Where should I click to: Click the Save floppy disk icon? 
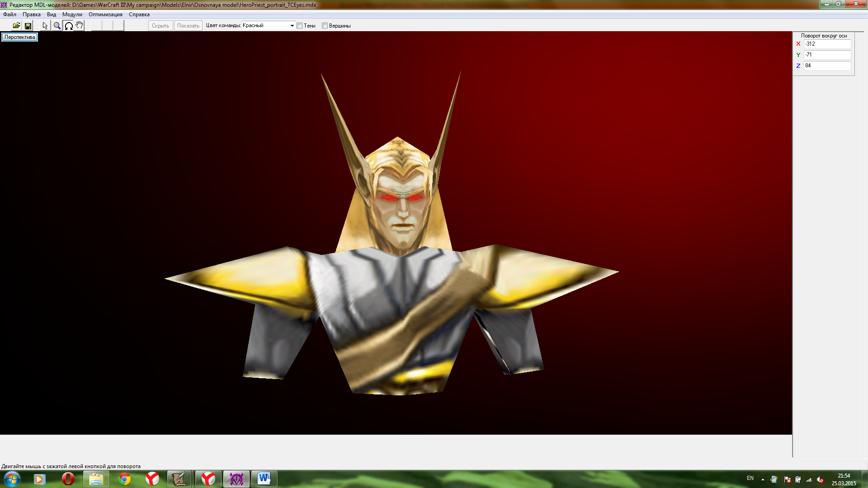coord(28,26)
